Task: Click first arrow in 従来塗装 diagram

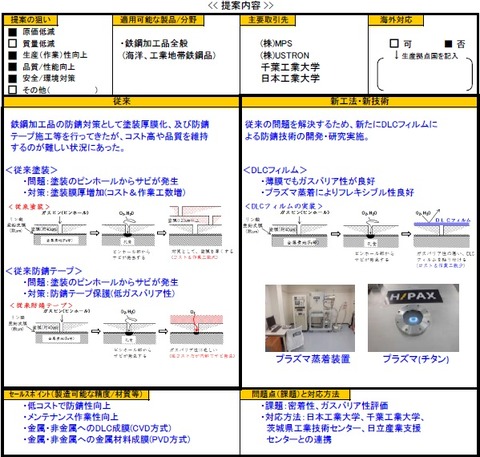Action: tap(95, 233)
